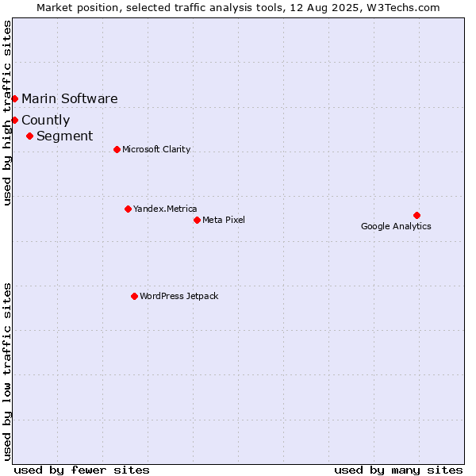Click the 'used by low traffic sites' axis label

pyautogui.click(x=6, y=372)
